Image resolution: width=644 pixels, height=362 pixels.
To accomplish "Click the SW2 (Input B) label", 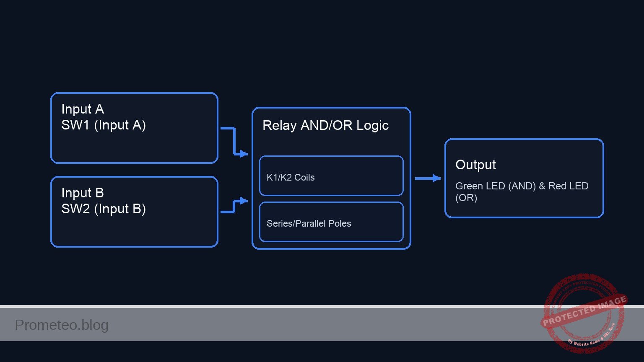I will [104, 209].
